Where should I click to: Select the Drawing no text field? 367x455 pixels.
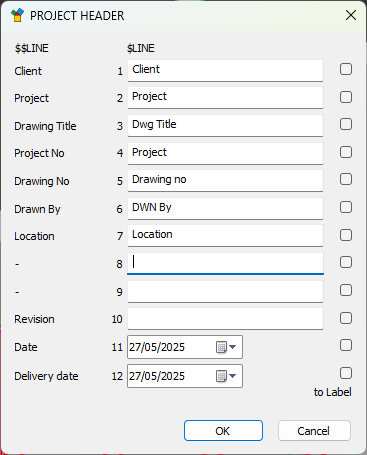pos(225,180)
